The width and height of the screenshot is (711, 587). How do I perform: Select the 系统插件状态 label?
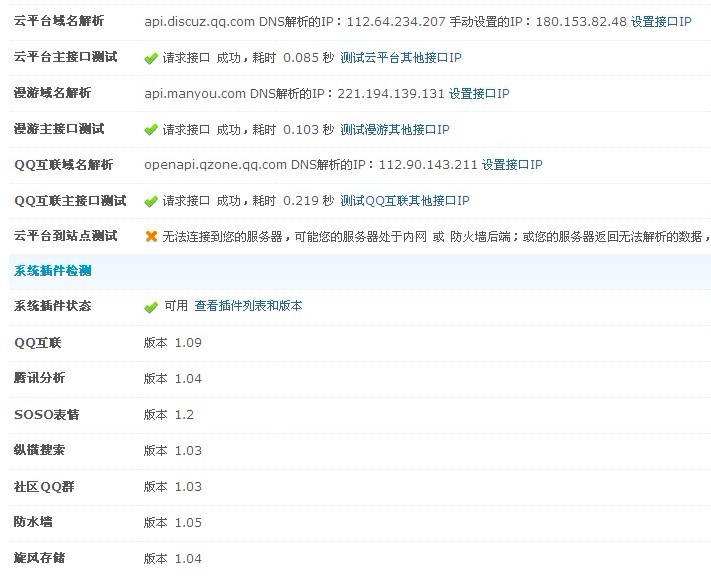point(52,306)
